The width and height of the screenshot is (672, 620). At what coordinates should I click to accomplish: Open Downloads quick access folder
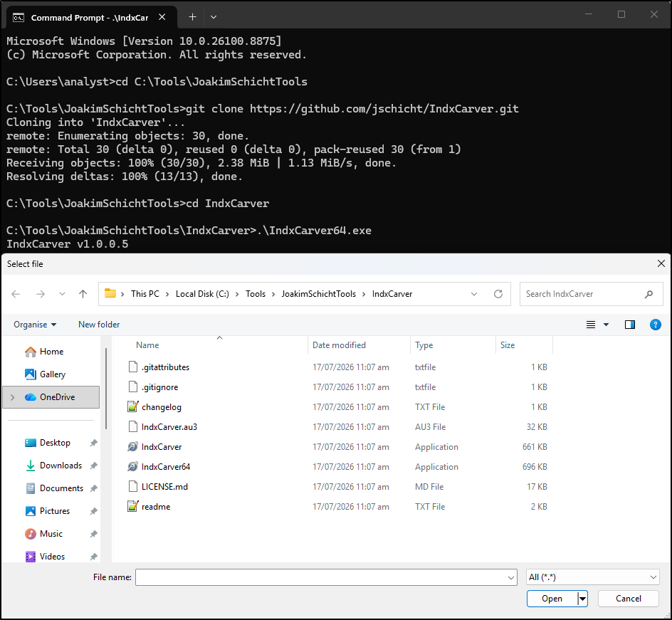point(60,466)
